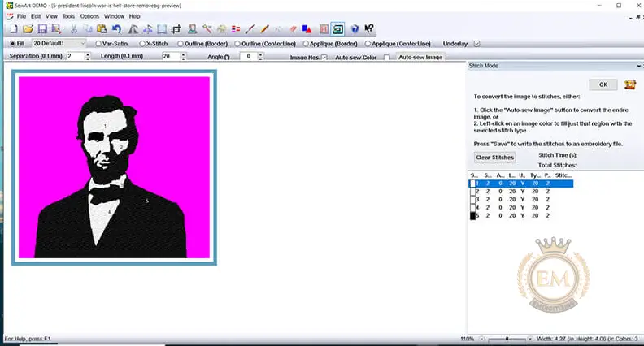Select the eraser tool icon
644x346 pixels.
click(x=293, y=29)
